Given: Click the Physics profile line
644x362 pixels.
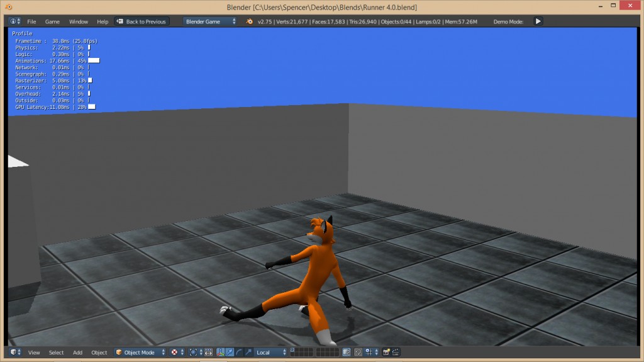Looking at the screenshot, I should click(53, 48).
